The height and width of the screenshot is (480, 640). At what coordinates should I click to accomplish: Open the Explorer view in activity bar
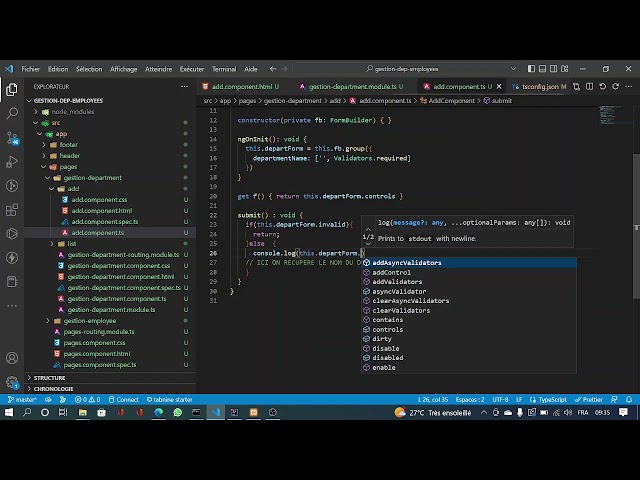click(12, 90)
